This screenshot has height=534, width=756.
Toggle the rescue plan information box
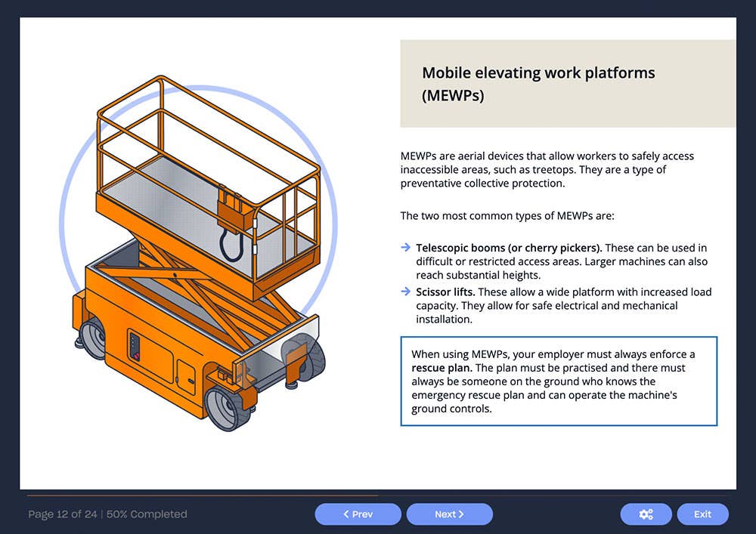coord(559,381)
